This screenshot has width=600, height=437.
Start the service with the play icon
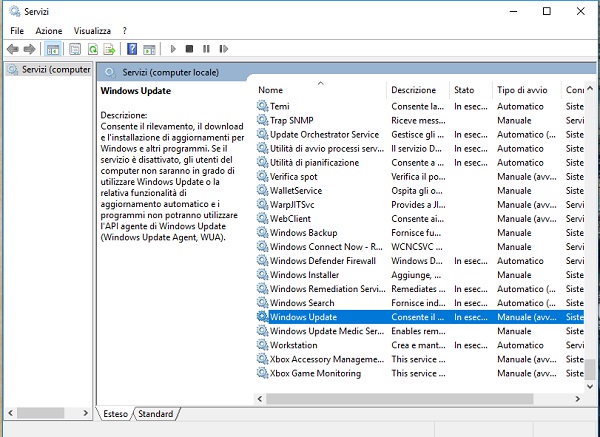pos(173,49)
